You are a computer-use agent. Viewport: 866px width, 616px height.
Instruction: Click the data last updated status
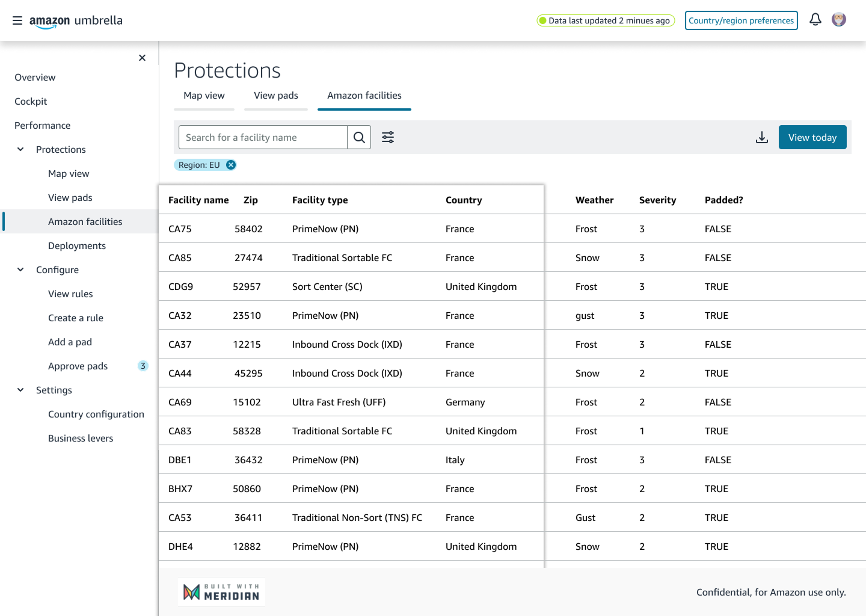(x=606, y=20)
